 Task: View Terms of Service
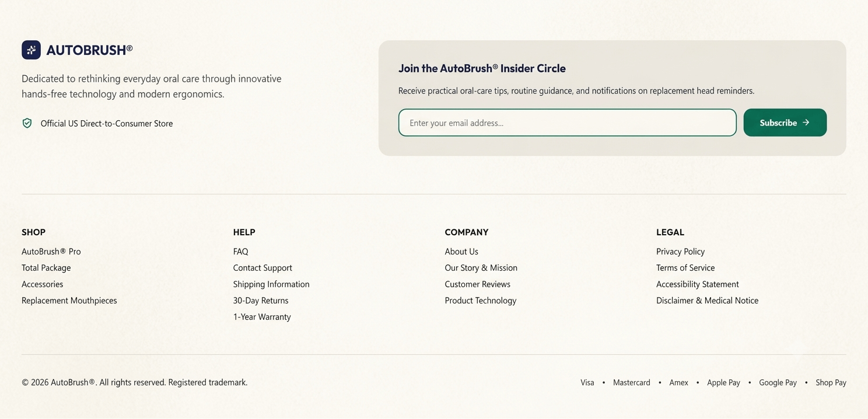tap(685, 268)
